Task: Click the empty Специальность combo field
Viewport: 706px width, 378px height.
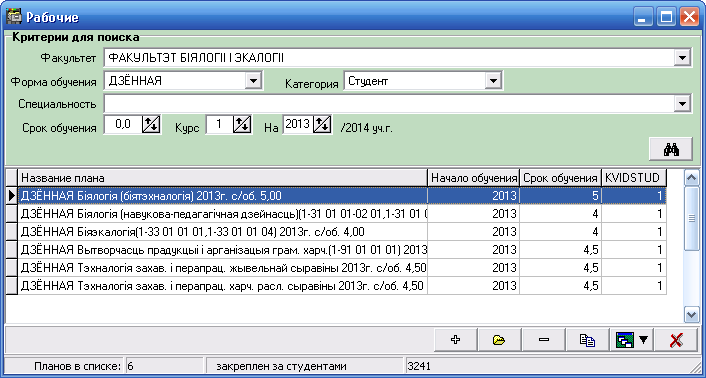Action: click(x=390, y=104)
